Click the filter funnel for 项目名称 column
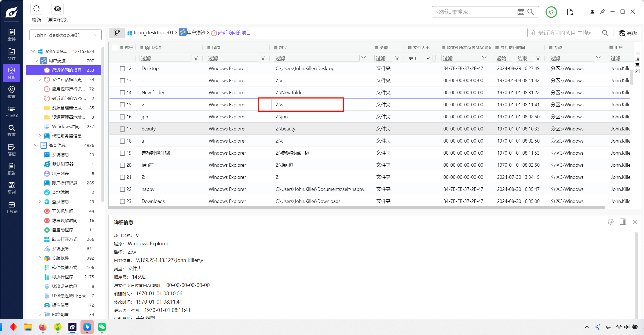Viewport: 644px width, 335px height. tap(196, 58)
